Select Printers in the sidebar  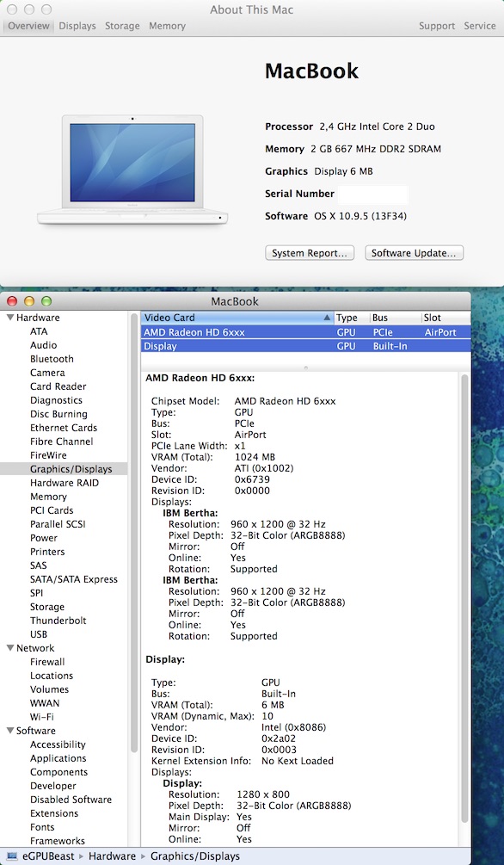tap(47, 552)
